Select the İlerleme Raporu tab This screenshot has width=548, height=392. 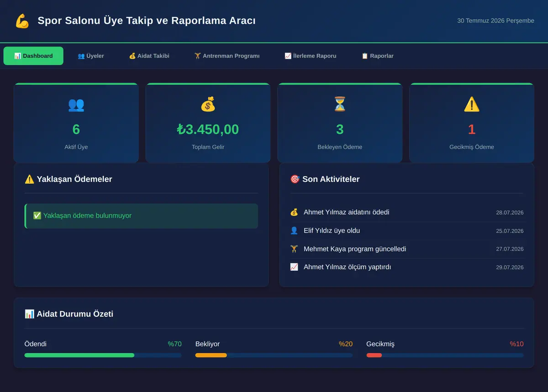tap(311, 56)
